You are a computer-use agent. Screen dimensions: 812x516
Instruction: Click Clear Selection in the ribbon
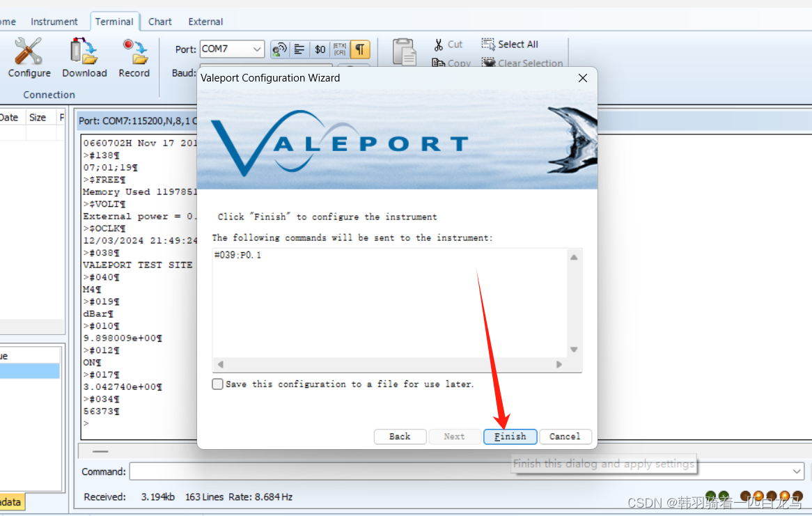522,63
